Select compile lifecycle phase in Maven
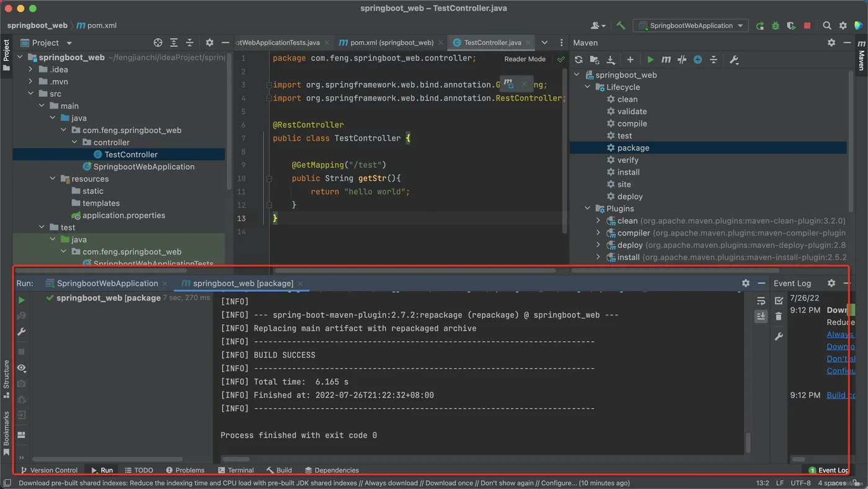The width and height of the screenshot is (868, 489). tap(632, 123)
